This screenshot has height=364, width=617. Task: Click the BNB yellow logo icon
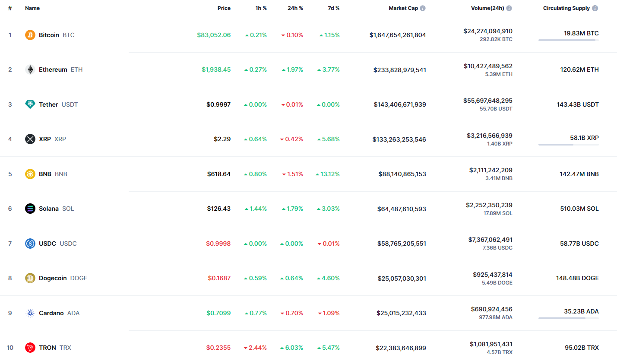click(x=30, y=174)
